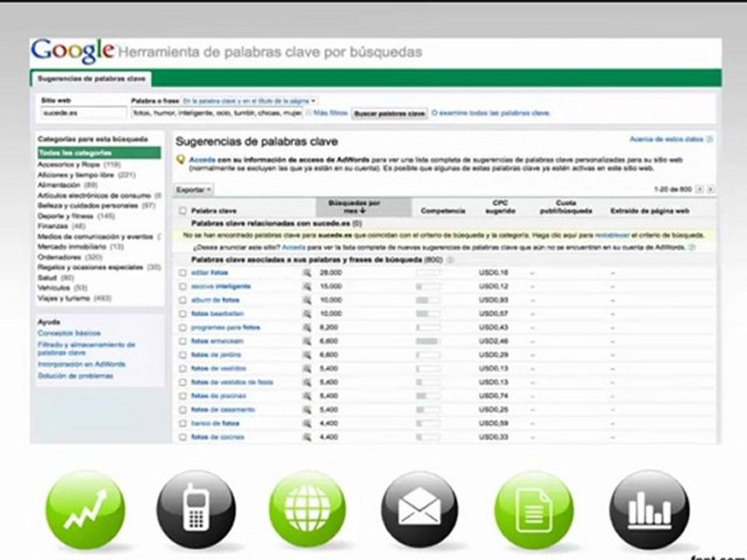The image size is (747, 560).
Task: Open 'Acerca de estos datos' link
Action: [x=667, y=139]
